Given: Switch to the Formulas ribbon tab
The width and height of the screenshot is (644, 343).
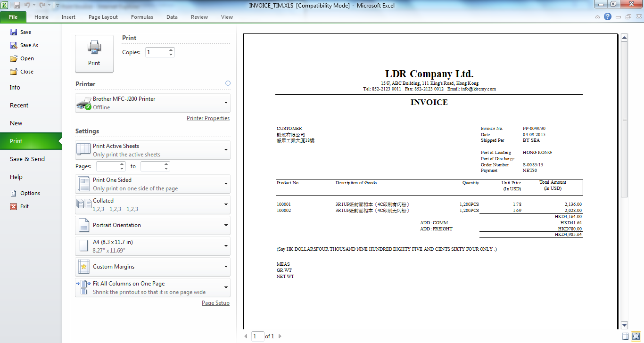Looking at the screenshot, I should click(x=142, y=17).
